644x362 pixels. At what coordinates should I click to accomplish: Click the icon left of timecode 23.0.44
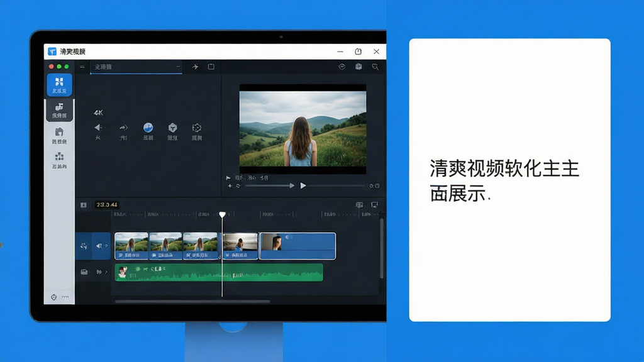[84, 205]
